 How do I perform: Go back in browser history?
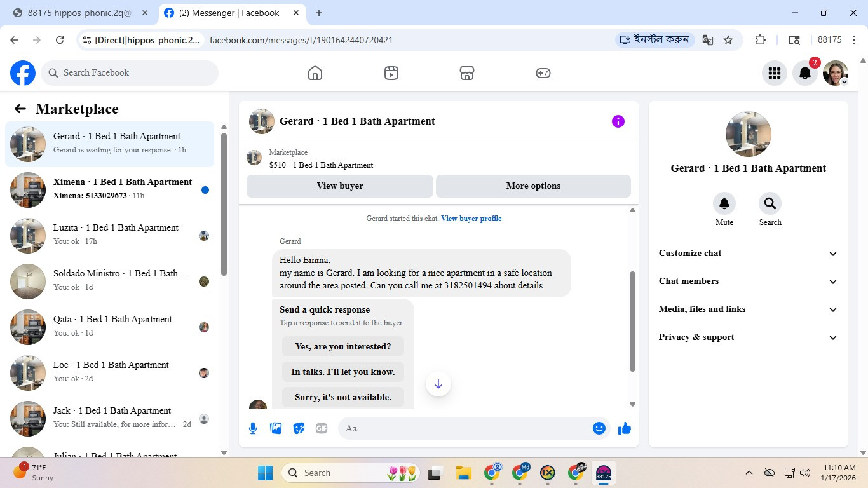tap(14, 40)
